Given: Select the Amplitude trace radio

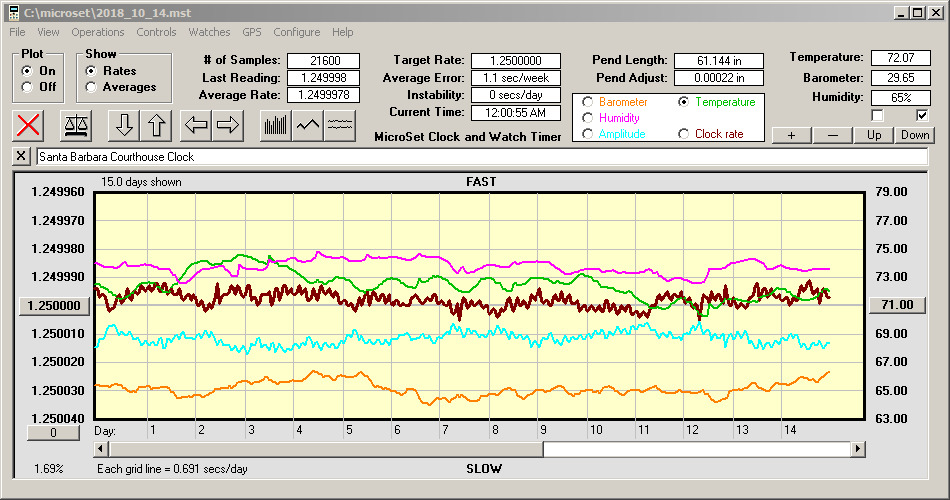Looking at the screenshot, I should (x=587, y=134).
